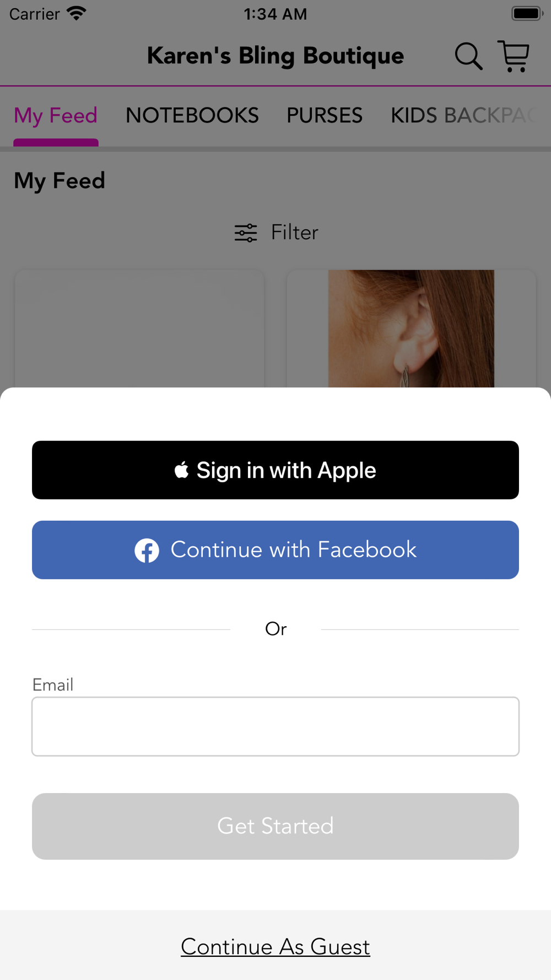The height and width of the screenshot is (980, 551).
Task: Open the KIDS BACKPACKS tab
Action: tap(464, 116)
